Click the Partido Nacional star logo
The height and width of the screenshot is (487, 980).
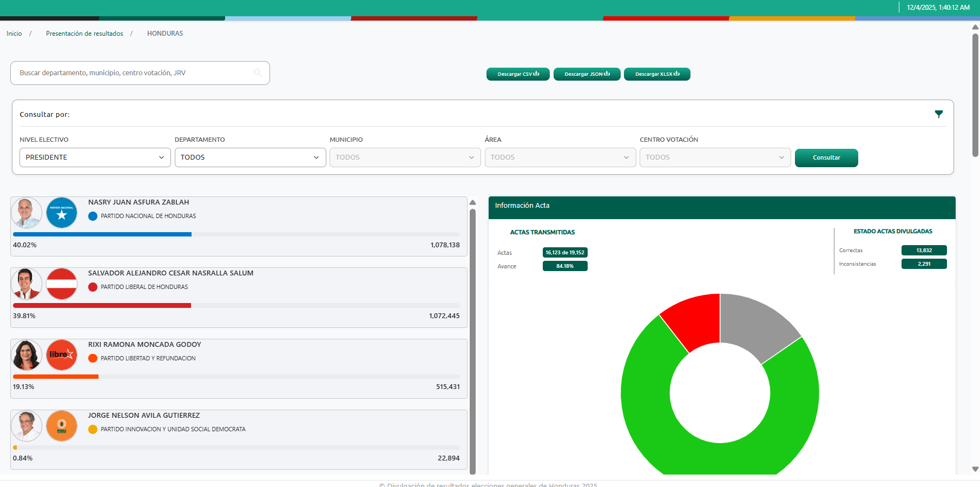point(62,213)
